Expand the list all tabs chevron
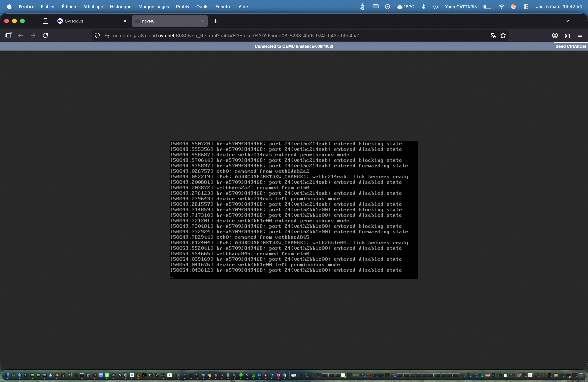 [567, 21]
